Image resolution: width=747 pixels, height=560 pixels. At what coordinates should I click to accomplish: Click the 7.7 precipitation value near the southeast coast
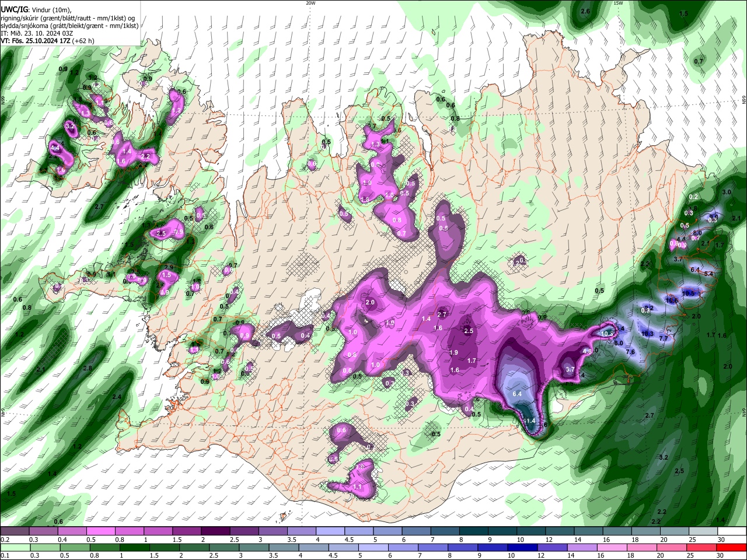[664, 338]
